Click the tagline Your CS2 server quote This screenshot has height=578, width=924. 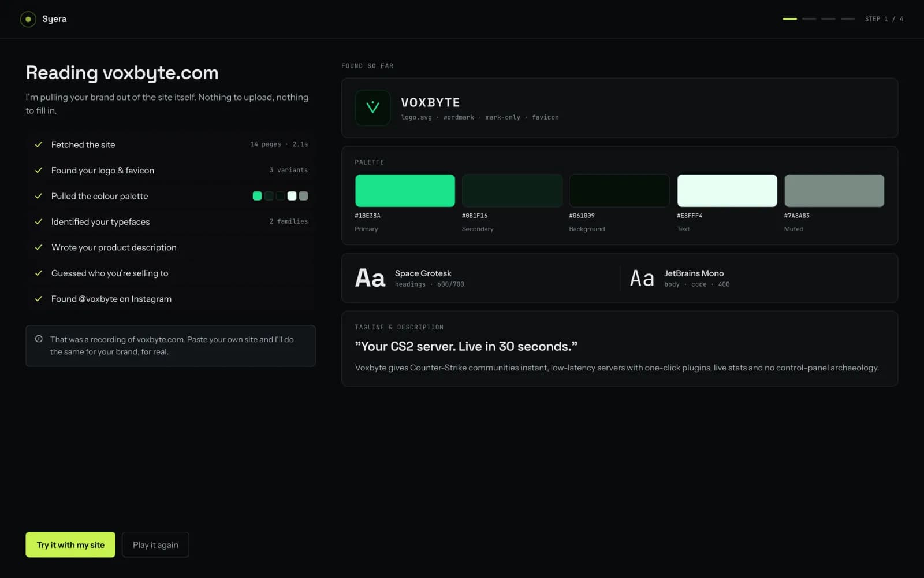pos(466,346)
